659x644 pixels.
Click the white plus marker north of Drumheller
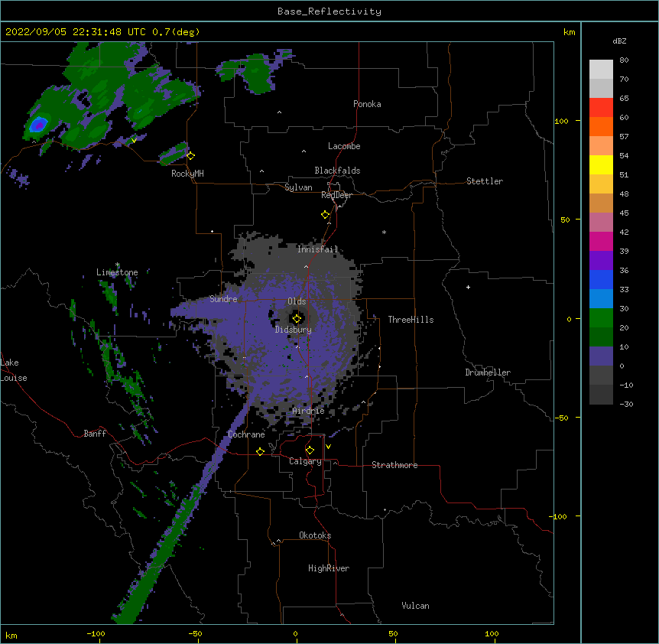(x=468, y=287)
